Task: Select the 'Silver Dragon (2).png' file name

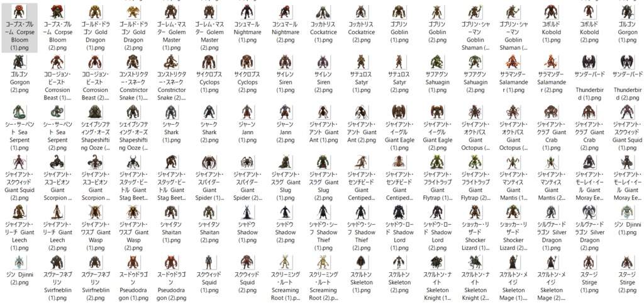Action: click(589, 236)
